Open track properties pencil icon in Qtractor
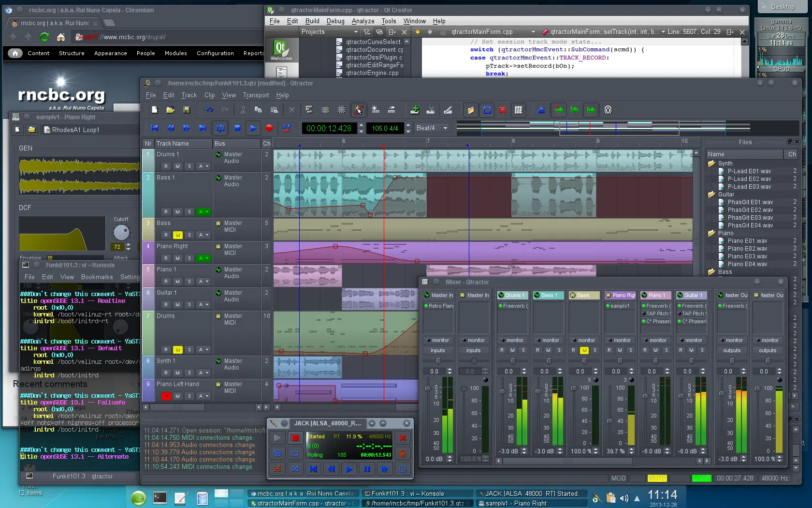Viewport: 812px width, 508px height. pos(448,110)
